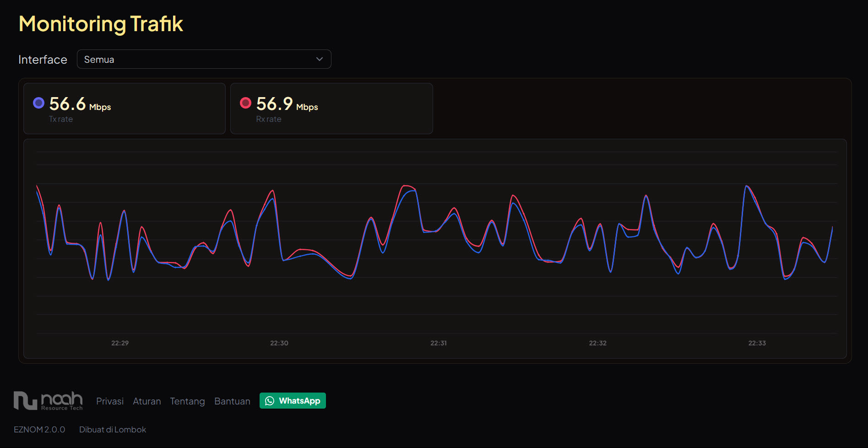Click the WhatsApp button
The height and width of the screenshot is (448, 868).
tap(293, 400)
